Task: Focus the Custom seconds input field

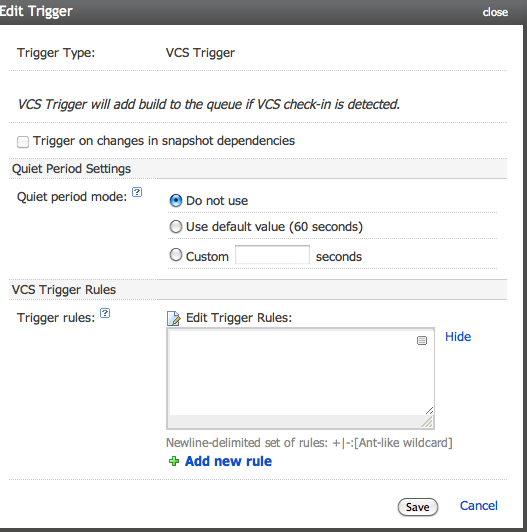Action: click(x=272, y=254)
